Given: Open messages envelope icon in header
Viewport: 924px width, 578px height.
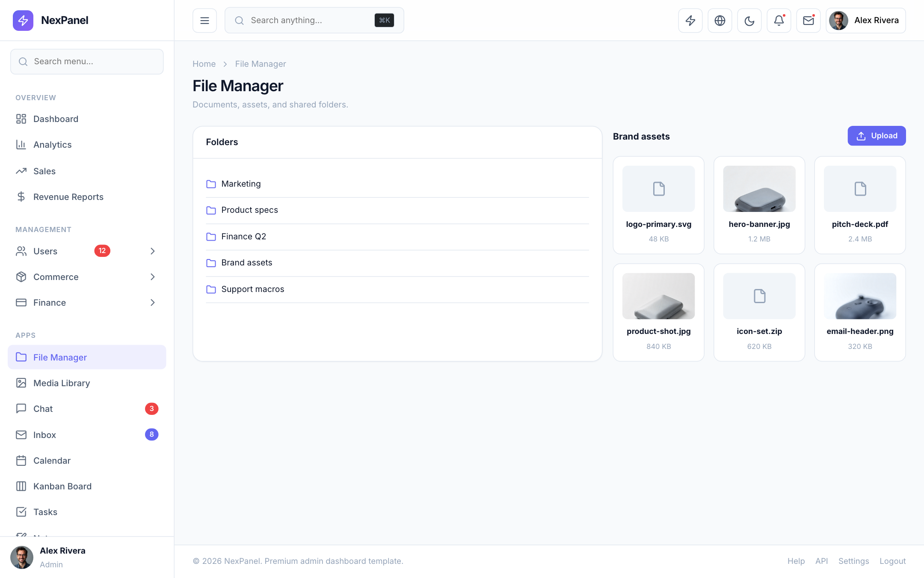Looking at the screenshot, I should pyautogui.click(x=808, y=20).
